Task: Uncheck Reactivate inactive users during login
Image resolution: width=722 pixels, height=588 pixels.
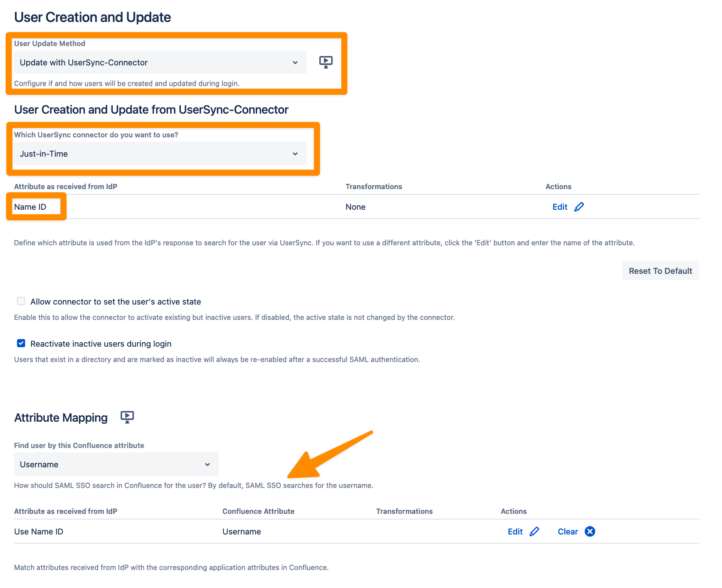Action: tap(21, 343)
